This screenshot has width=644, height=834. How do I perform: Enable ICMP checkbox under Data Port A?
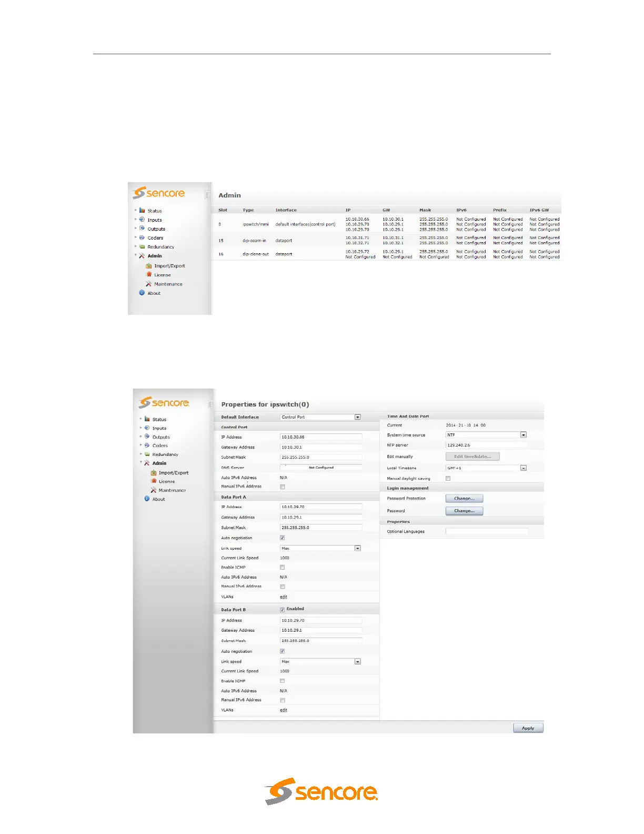(x=283, y=568)
